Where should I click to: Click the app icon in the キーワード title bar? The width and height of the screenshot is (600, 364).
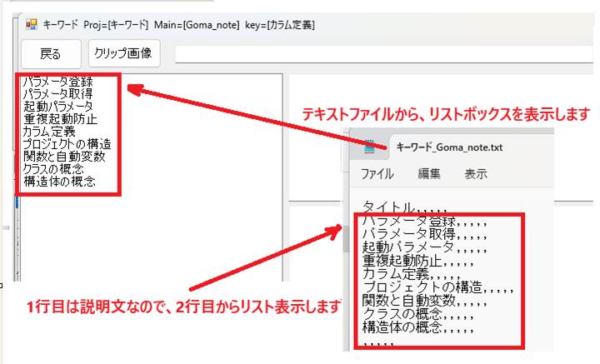pyautogui.click(x=32, y=25)
